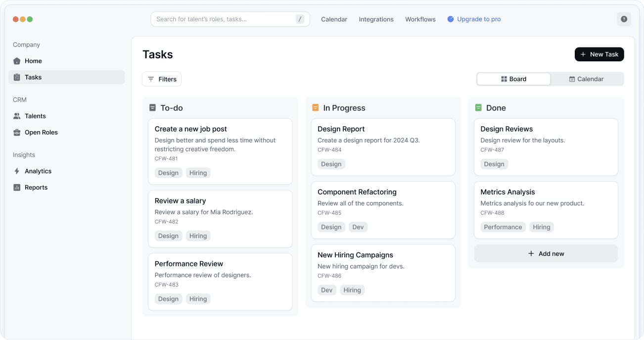Open the help question mark icon
The image size is (644, 340).
[x=624, y=19]
